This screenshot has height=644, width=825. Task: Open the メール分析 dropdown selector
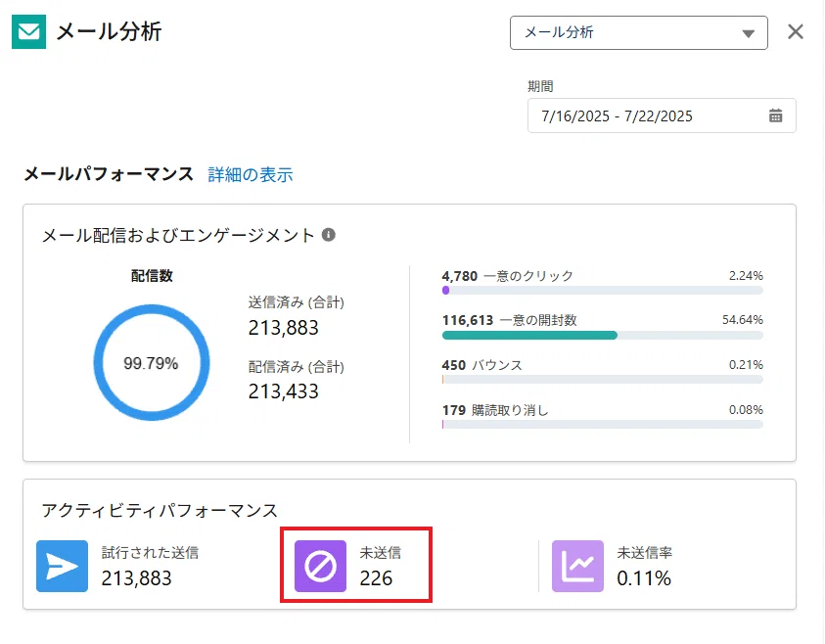pos(638,32)
